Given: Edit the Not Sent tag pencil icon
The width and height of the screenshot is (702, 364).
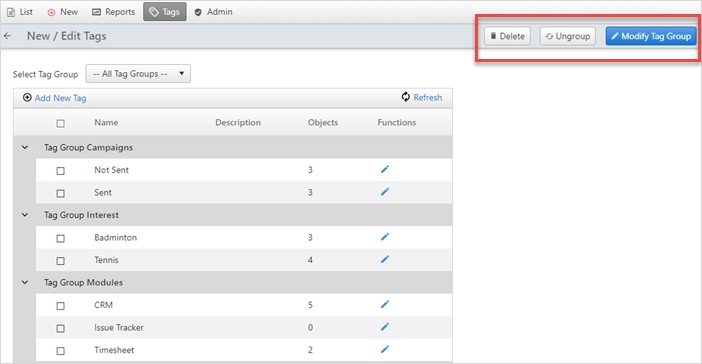Looking at the screenshot, I should click(x=385, y=169).
